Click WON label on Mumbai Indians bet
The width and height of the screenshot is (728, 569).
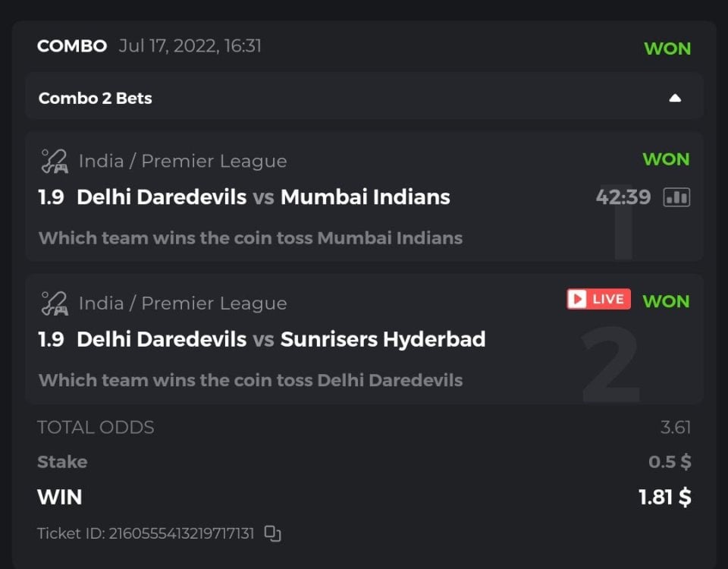pyautogui.click(x=666, y=159)
